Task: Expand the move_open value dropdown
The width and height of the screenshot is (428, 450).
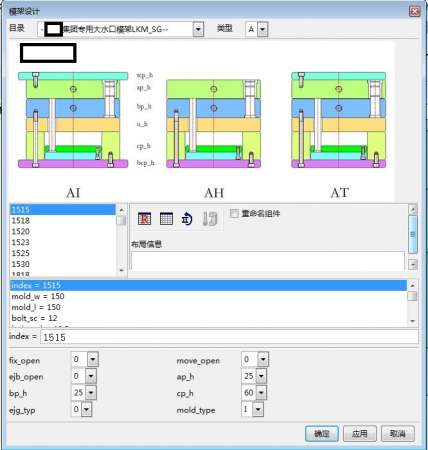Action: (x=263, y=360)
